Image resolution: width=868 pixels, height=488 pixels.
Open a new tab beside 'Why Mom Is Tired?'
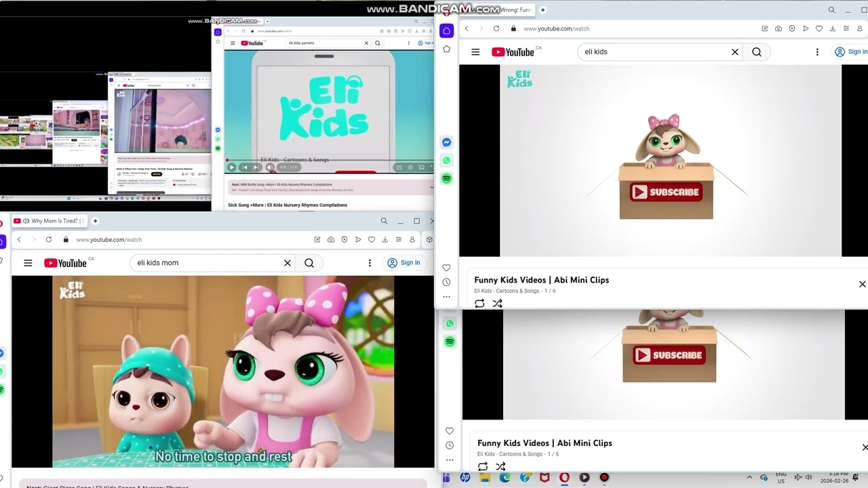95,221
